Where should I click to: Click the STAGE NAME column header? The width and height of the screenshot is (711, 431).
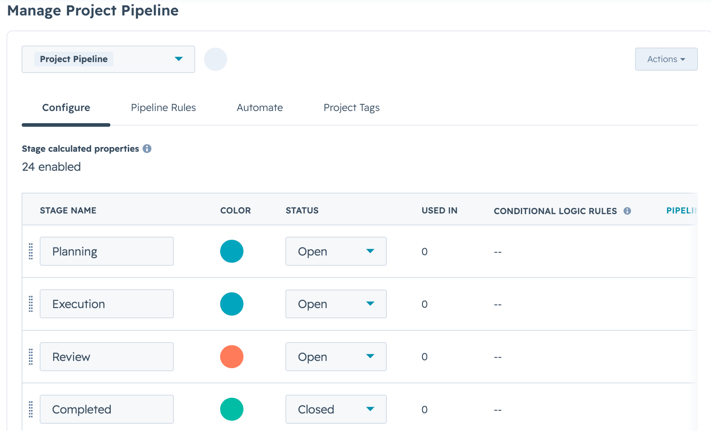pos(68,210)
